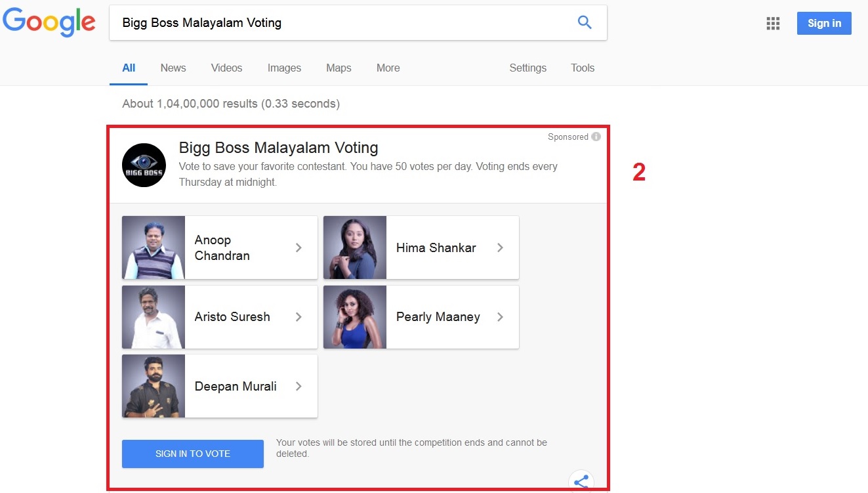This screenshot has width=868, height=493.
Task: Click inside the Google search box
Action: pyautogui.click(x=341, y=23)
